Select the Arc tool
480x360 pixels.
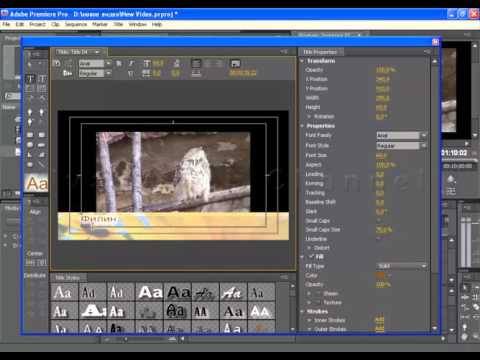(42, 155)
